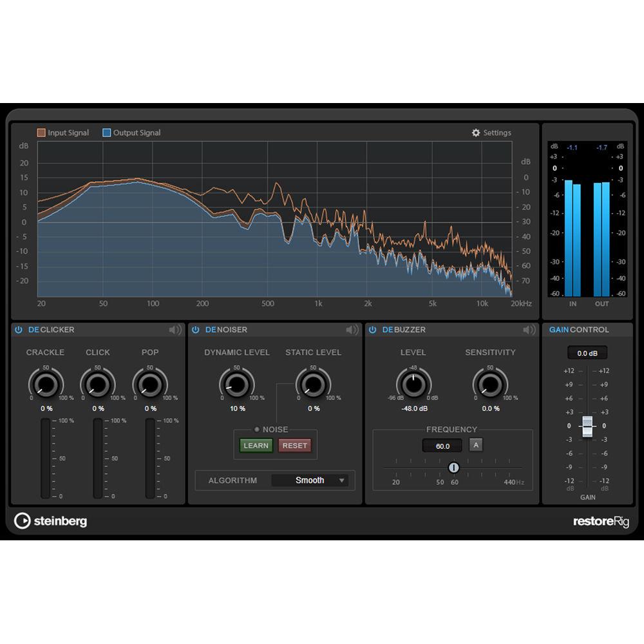Select the Frequency value field showing 60.0
This screenshot has width=644, height=644.
442,445
